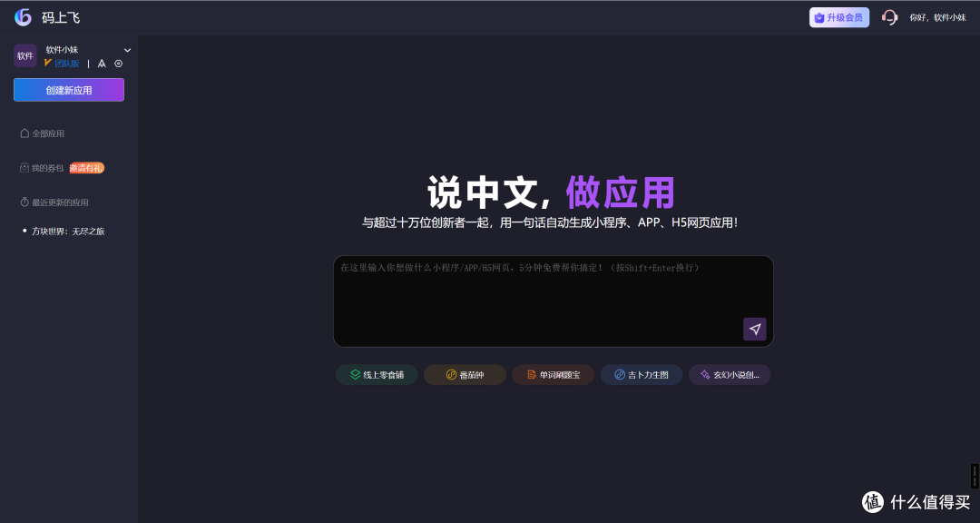Image resolution: width=980 pixels, height=523 pixels.
Task: Select 吉卜力生图 suggestion chip
Action: click(x=642, y=375)
